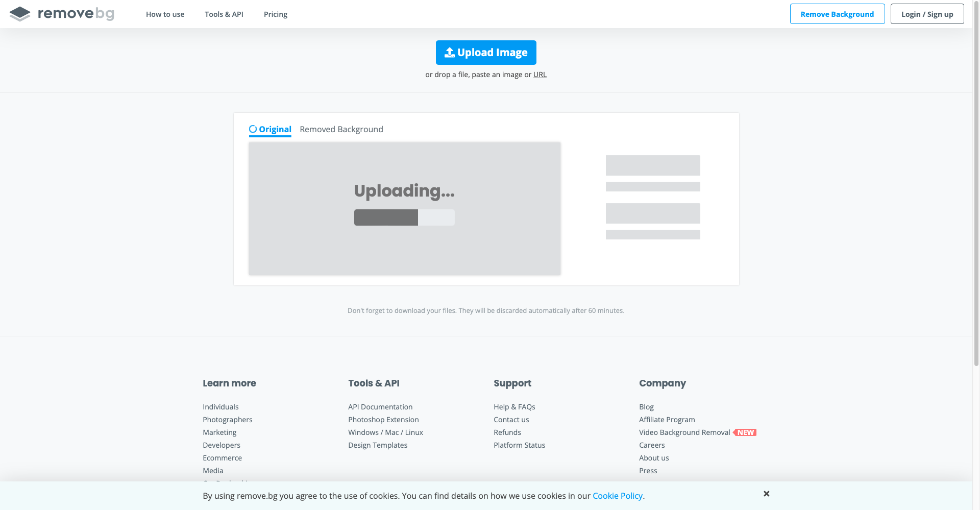Open the Blog link
The height and width of the screenshot is (510, 980).
(x=646, y=407)
